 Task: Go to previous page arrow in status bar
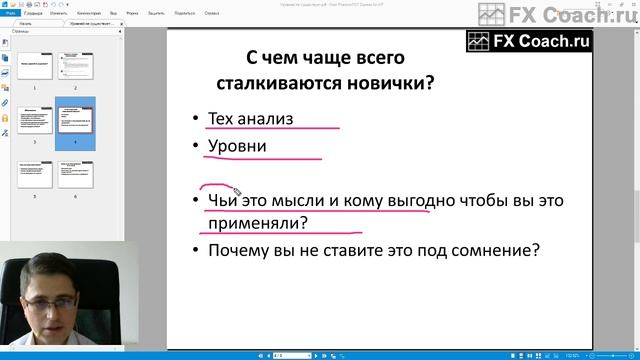268,356
